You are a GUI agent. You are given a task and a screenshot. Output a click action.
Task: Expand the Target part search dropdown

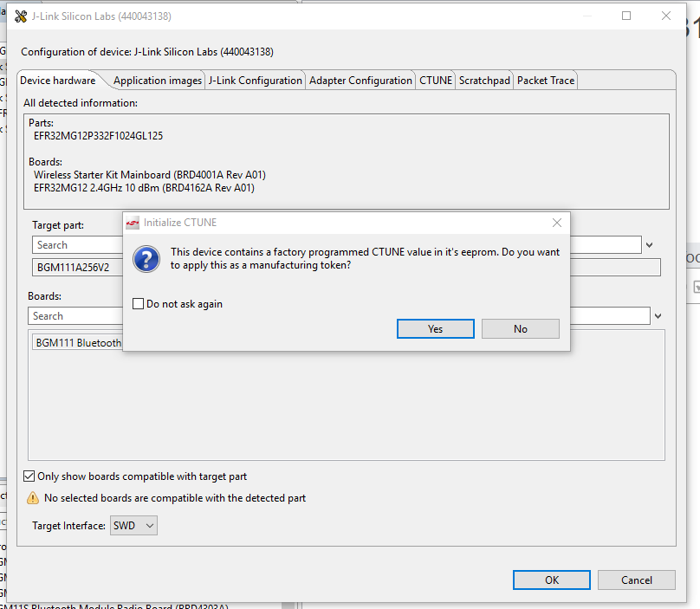pyautogui.click(x=649, y=244)
